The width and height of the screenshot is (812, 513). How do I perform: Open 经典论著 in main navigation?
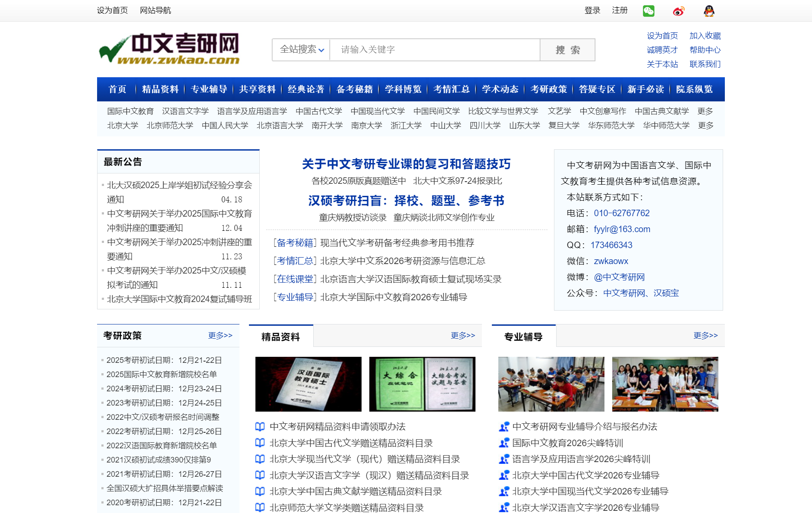[306, 89]
